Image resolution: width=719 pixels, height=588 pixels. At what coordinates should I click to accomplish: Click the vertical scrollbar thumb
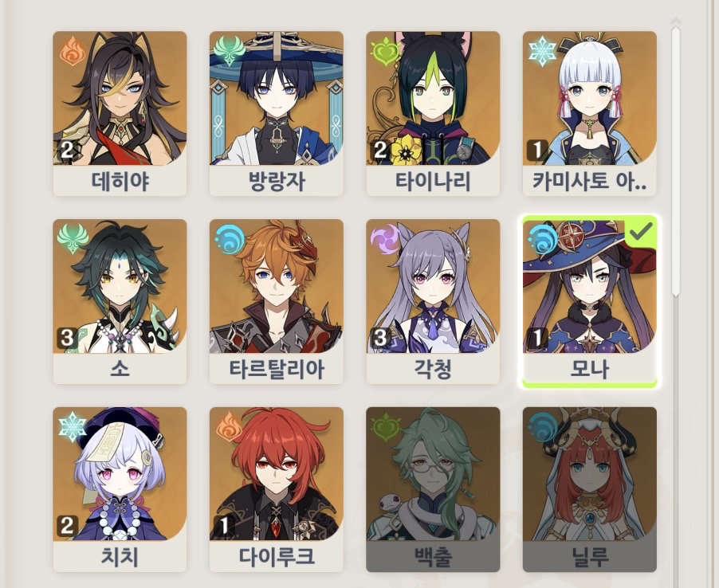click(675, 161)
